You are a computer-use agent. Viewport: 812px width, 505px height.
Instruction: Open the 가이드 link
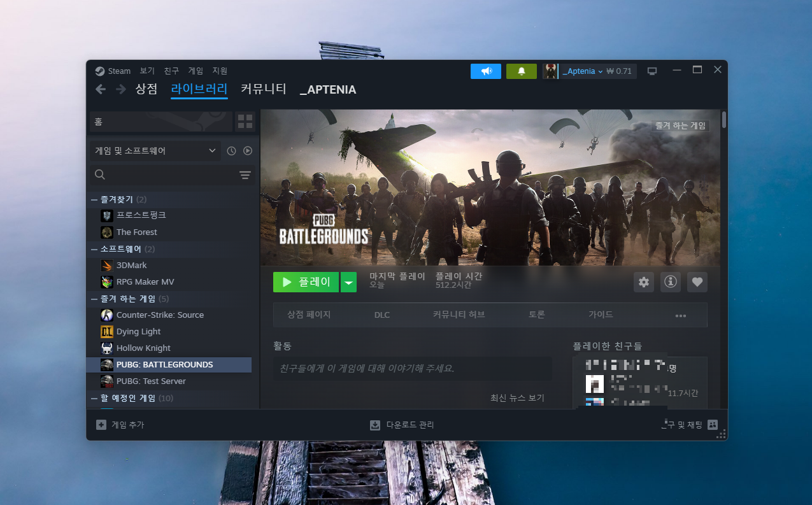pos(601,315)
